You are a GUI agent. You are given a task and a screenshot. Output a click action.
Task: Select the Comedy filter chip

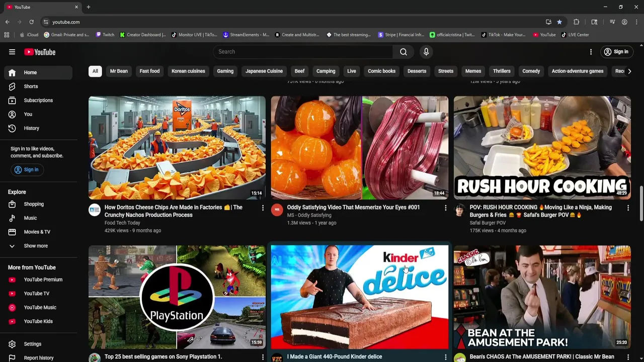click(531, 71)
